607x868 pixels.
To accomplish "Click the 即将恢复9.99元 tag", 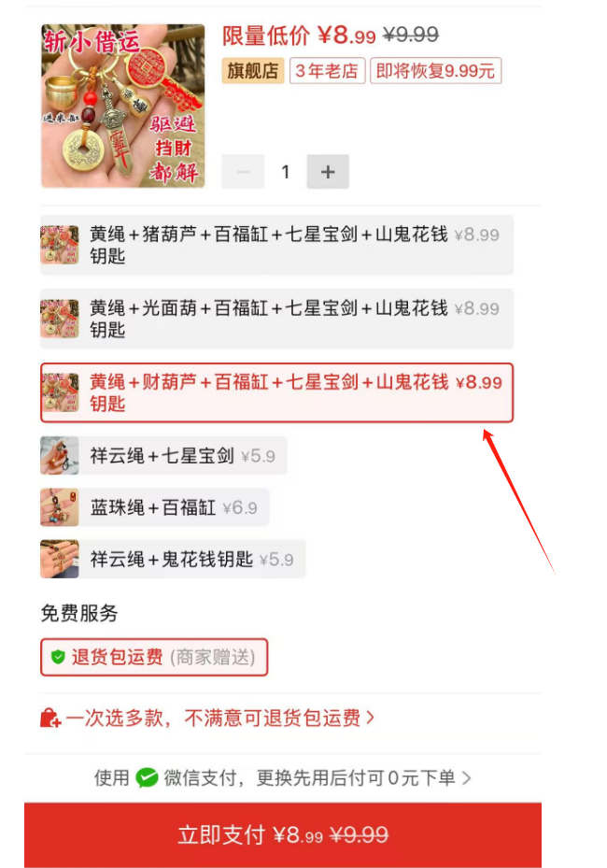I will click(x=435, y=71).
